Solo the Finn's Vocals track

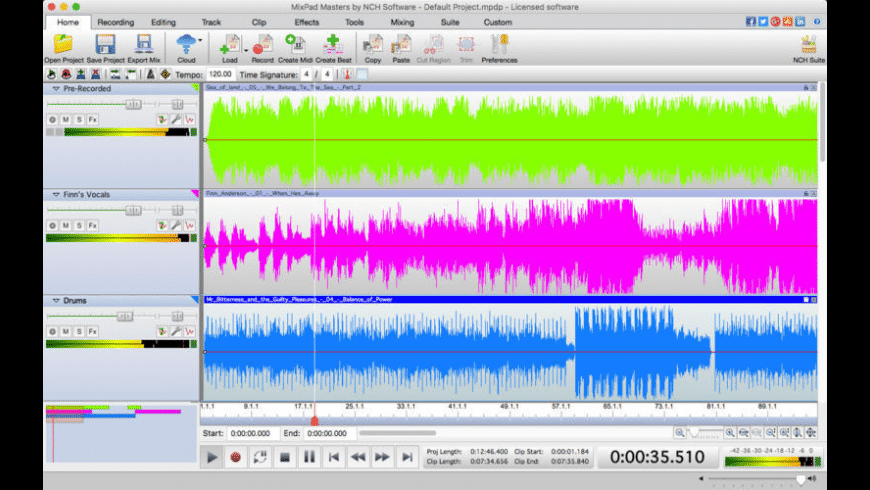click(x=79, y=225)
